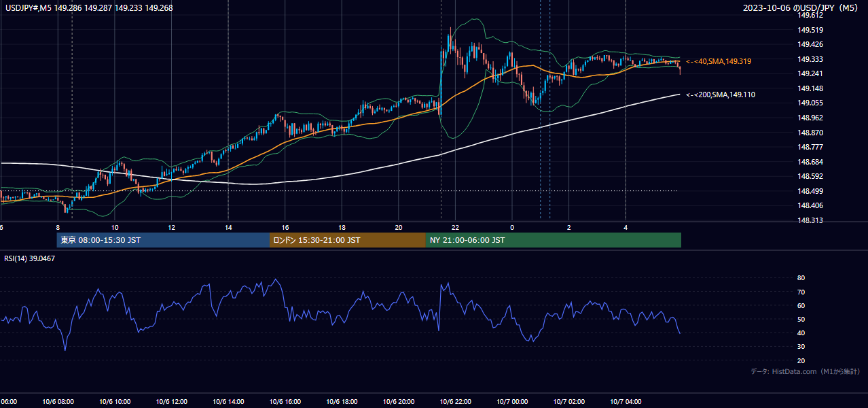Click price axis value 148.313
Image resolution: width=868 pixels, height=408 pixels.
pos(811,220)
